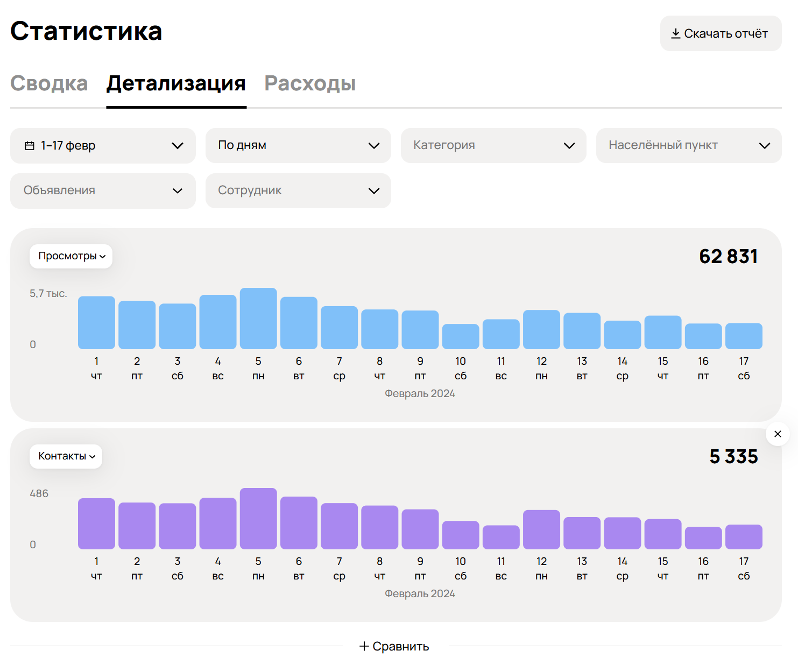Open the Контакты metric selector
The height and width of the screenshot is (672, 798).
point(66,456)
